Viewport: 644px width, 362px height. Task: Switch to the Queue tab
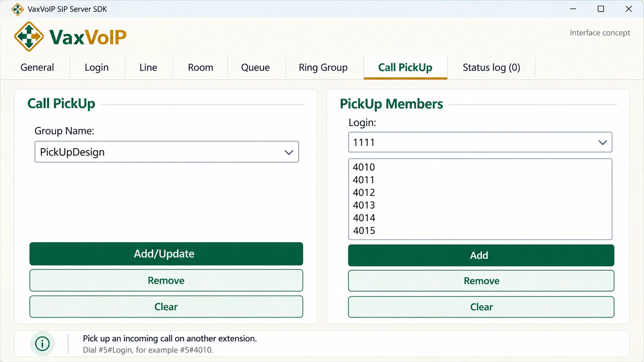point(255,67)
